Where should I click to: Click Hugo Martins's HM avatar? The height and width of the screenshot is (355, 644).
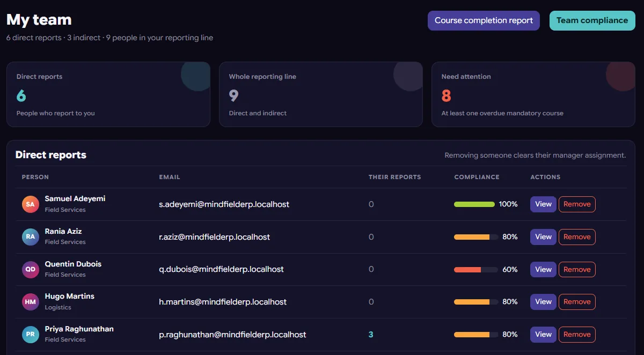pos(31,302)
